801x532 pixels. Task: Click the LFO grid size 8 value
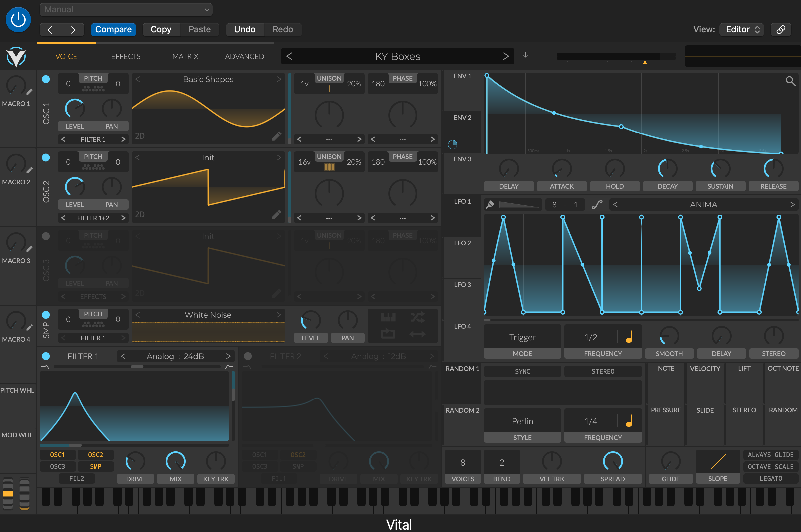tap(554, 205)
